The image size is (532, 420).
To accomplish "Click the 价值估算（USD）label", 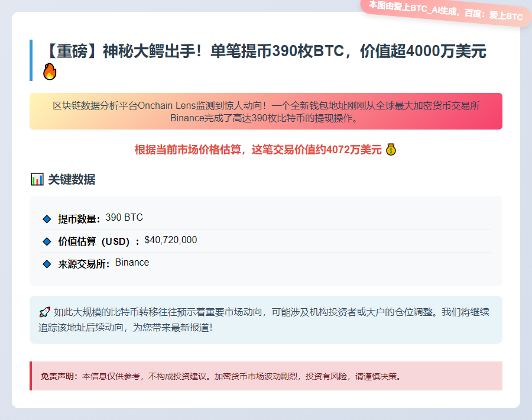I will (x=99, y=241).
